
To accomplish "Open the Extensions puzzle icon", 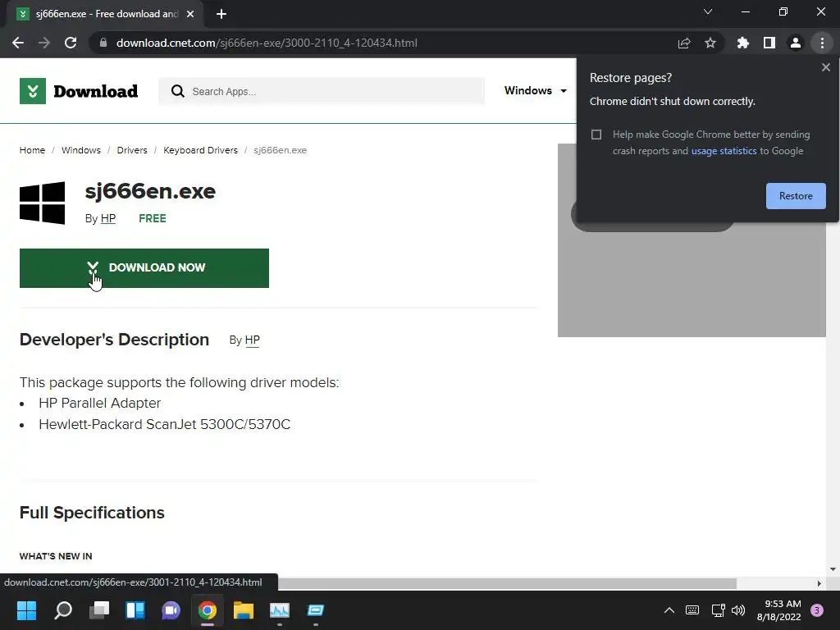I will pyautogui.click(x=742, y=43).
